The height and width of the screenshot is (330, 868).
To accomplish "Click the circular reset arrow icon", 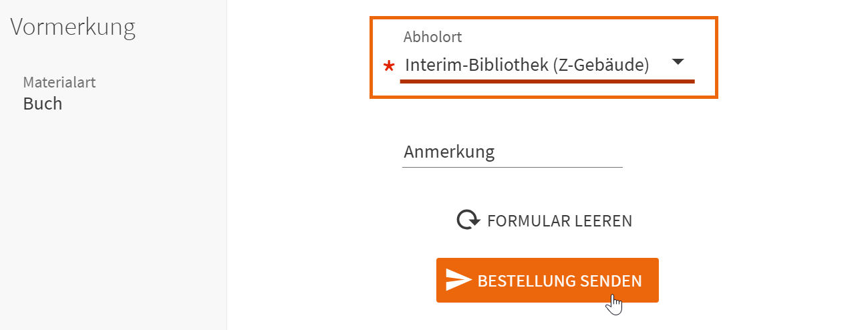I will (468, 220).
